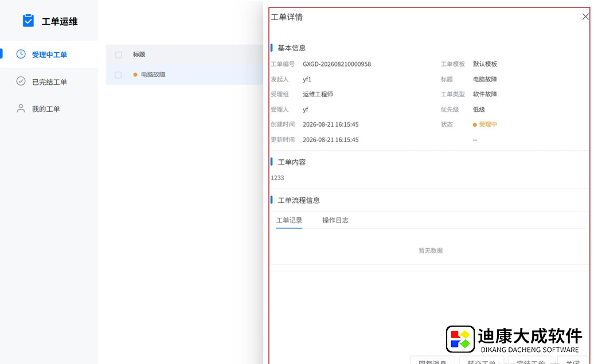Open the 已完结工单 menu item
The image size is (602, 364).
[49, 82]
